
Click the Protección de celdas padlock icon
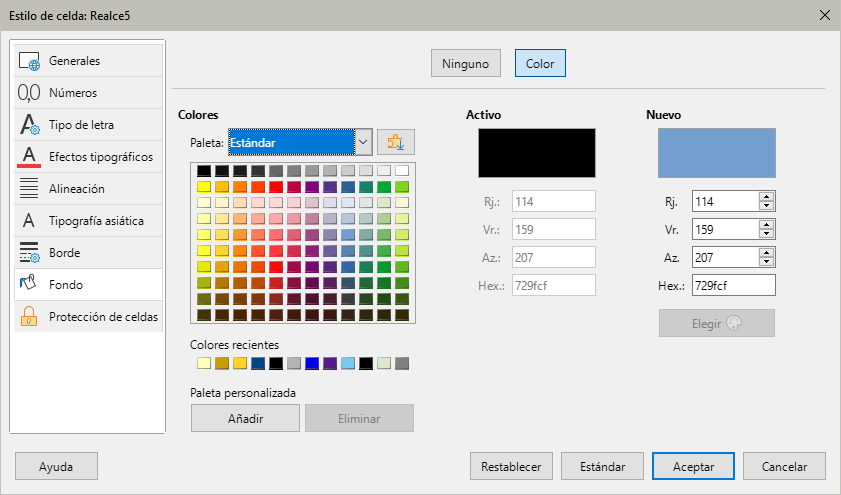click(29, 317)
